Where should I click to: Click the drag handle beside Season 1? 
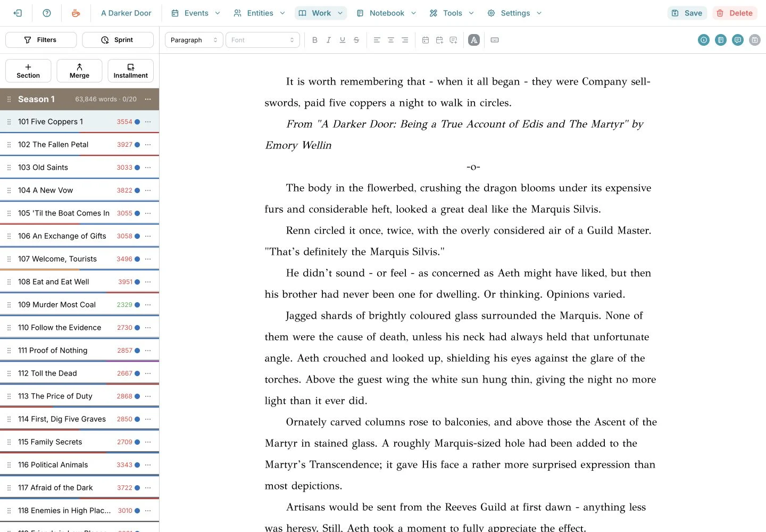[9, 99]
